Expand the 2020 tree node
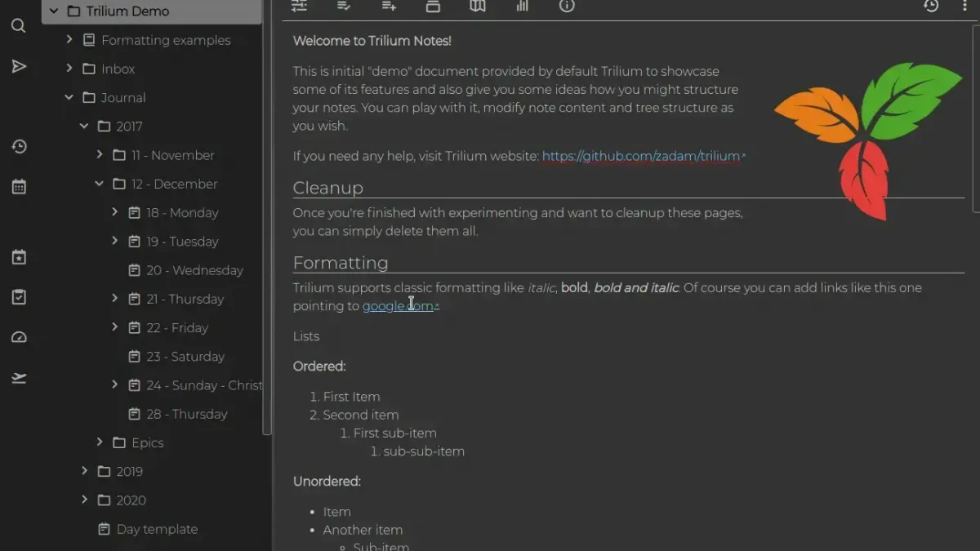Screen dimensions: 980x551 [x=84, y=500]
